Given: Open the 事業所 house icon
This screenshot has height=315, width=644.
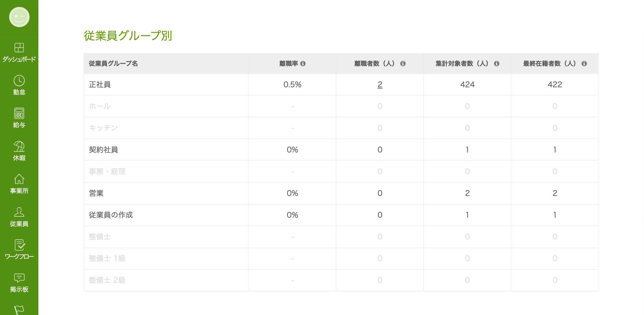Looking at the screenshot, I should pyautogui.click(x=19, y=179).
